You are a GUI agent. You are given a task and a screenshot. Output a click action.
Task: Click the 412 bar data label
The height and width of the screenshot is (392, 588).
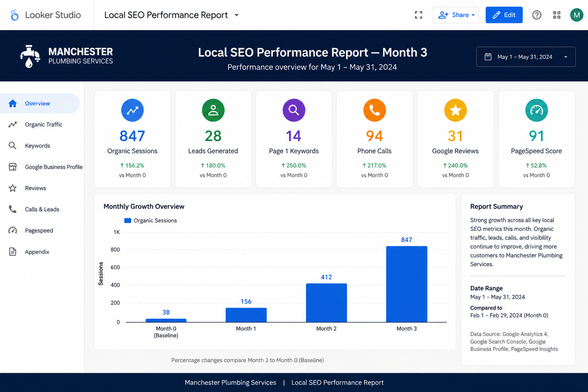(327, 277)
